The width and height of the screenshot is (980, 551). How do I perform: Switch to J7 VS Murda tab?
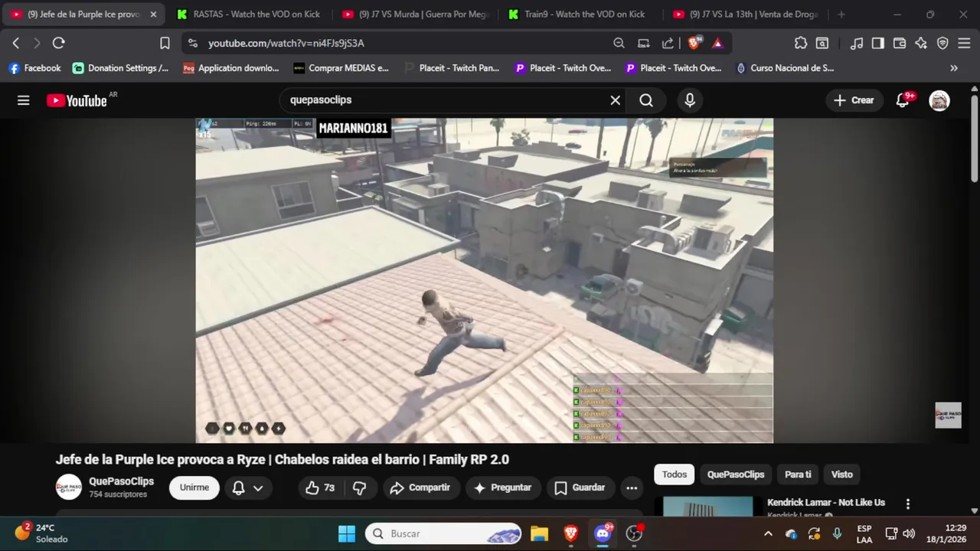(414, 15)
